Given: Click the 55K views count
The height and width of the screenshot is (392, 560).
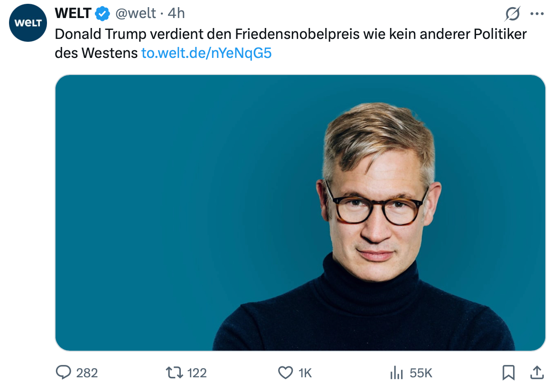Looking at the screenshot, I should click(x=421, y=373).
